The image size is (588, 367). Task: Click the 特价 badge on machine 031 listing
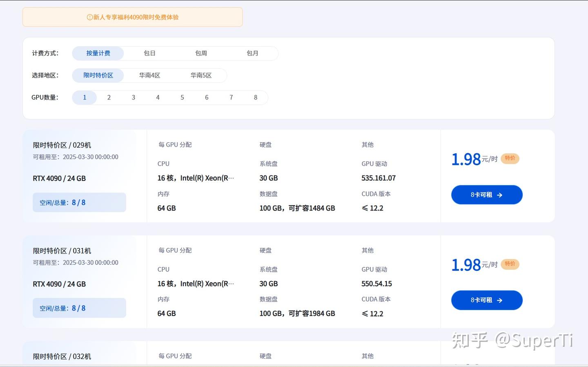point(510,264)
